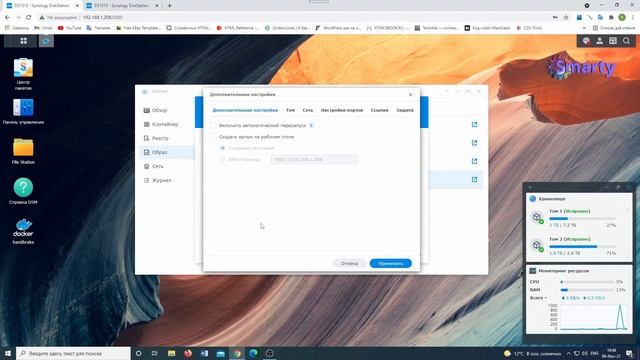Open File Station desktop icon
Screen dimensions: 640x360
point(23,151)
